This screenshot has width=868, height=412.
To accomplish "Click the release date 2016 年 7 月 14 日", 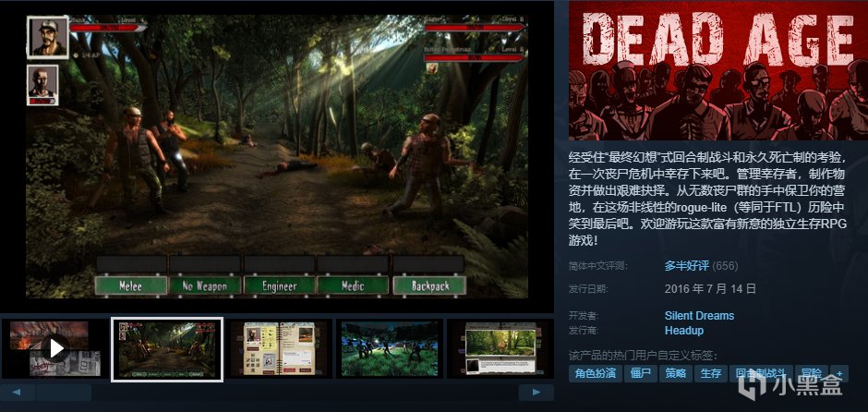I will [x=710, y=288].
